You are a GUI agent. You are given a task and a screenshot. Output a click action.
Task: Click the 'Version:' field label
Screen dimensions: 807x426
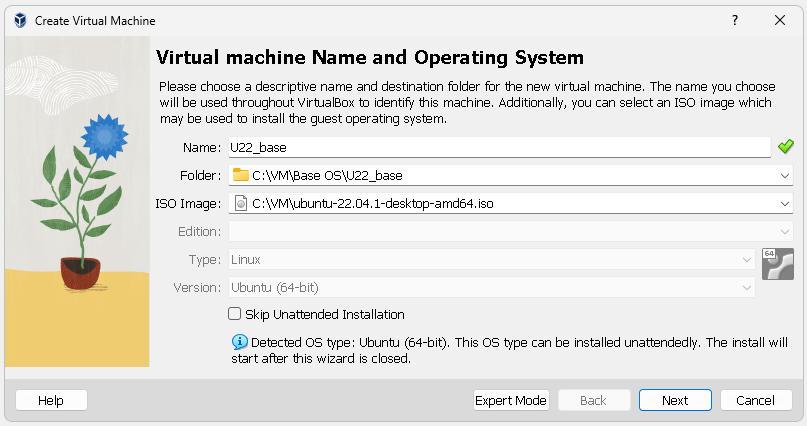[197, 288]
